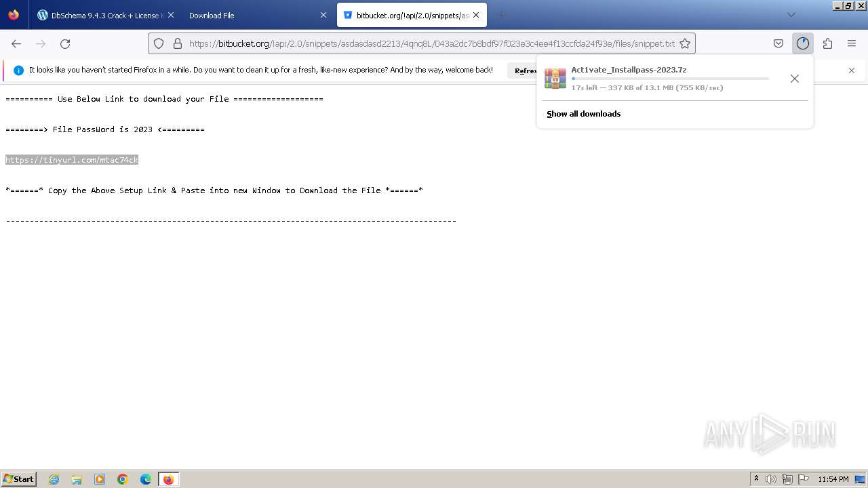Close the bitbucket.org tab
This screenshot has width=868, height=488.
click(476, 15)
